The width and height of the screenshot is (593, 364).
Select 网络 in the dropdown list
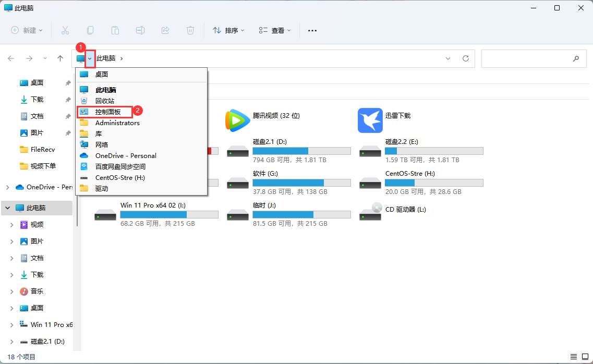click(141, 145)
